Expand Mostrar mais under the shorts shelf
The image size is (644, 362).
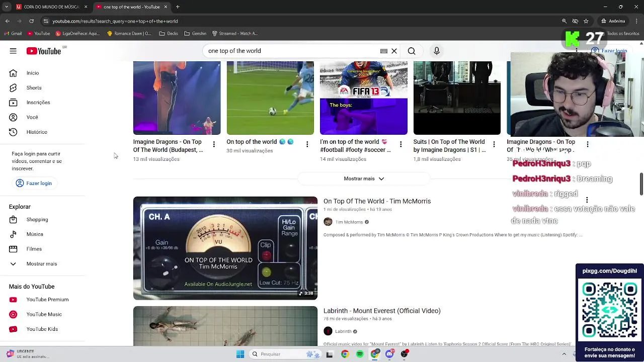(x=364, y=178)
